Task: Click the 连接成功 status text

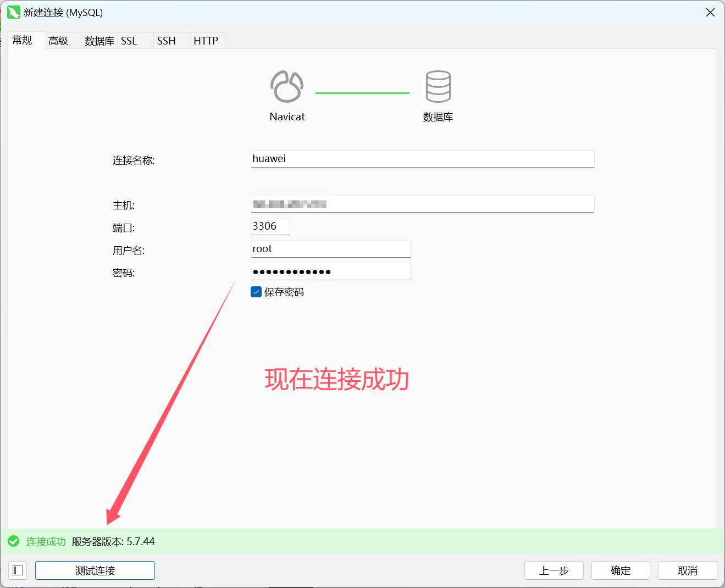Action: (46, 541)
